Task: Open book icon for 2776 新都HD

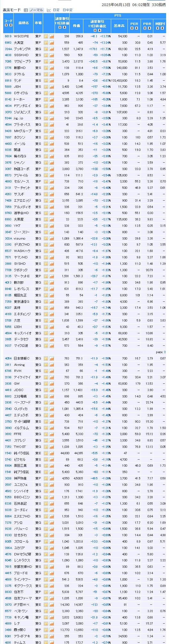Action: [46, 68]
